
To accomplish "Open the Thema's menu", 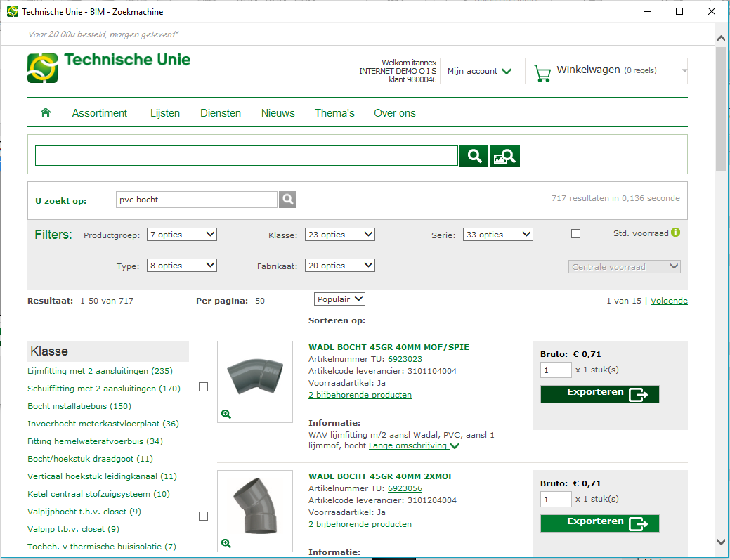I will [334, 113].
